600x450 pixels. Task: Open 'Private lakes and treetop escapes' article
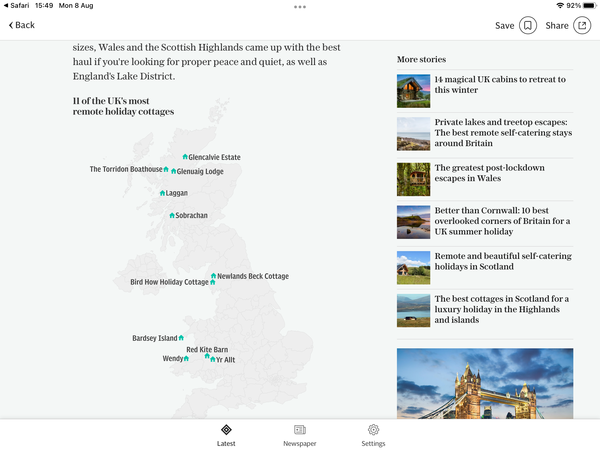click(503, 133)
